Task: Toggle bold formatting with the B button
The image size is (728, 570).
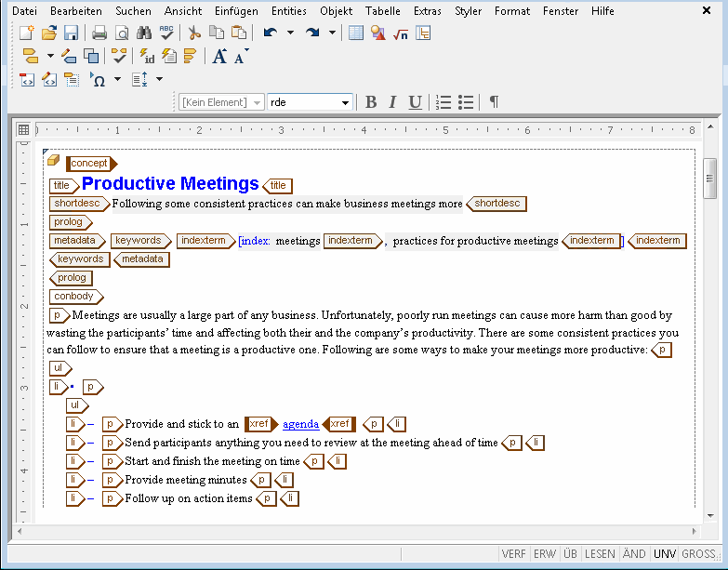Action: point(371,102)
